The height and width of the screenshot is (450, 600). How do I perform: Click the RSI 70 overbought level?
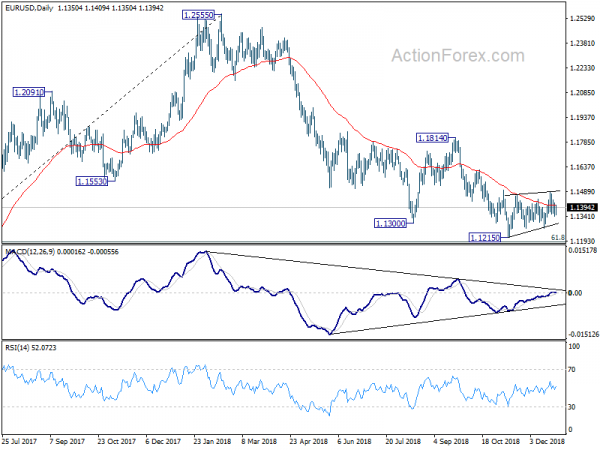click(572, 370)
